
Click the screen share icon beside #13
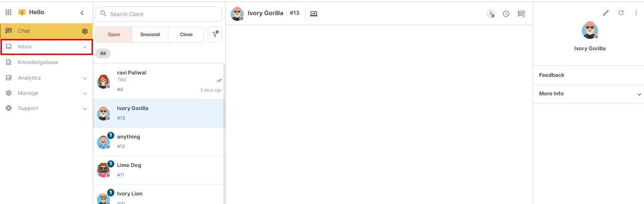(313, 13)
